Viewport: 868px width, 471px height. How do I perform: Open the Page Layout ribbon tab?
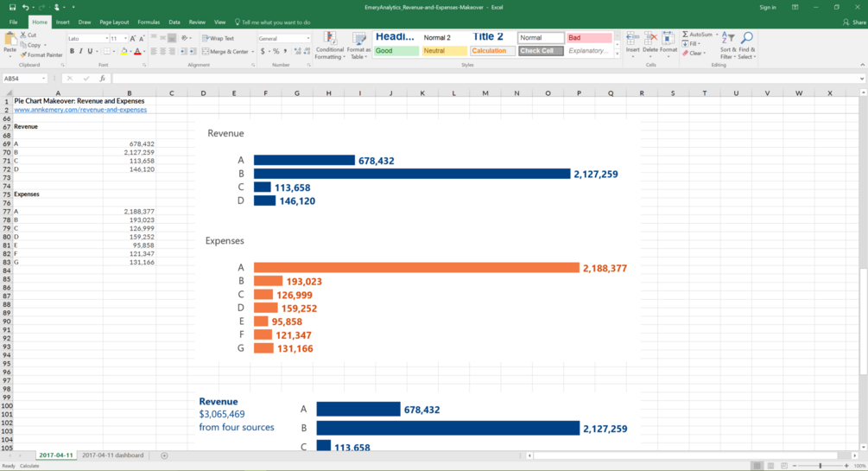tap(114, 22)
